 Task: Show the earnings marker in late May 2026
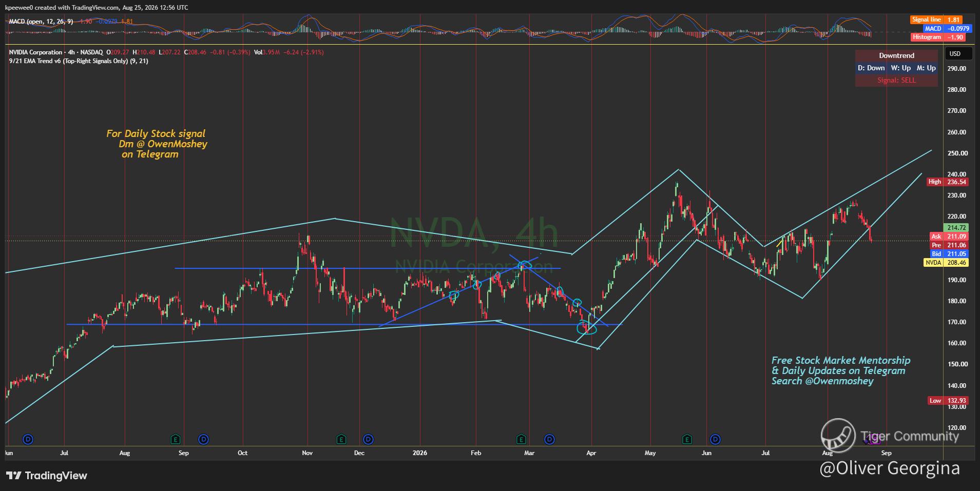coord(687,439)
